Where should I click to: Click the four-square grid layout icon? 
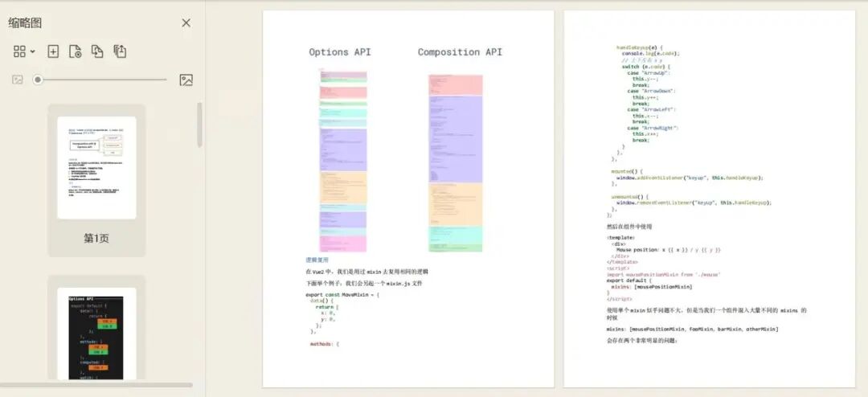[x=19, y=51]
